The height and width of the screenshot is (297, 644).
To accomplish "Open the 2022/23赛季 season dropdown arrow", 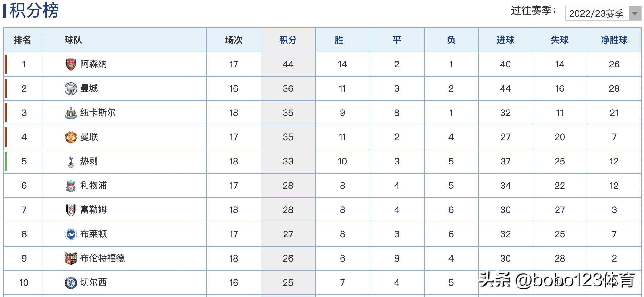I will (x=635, y=13).
